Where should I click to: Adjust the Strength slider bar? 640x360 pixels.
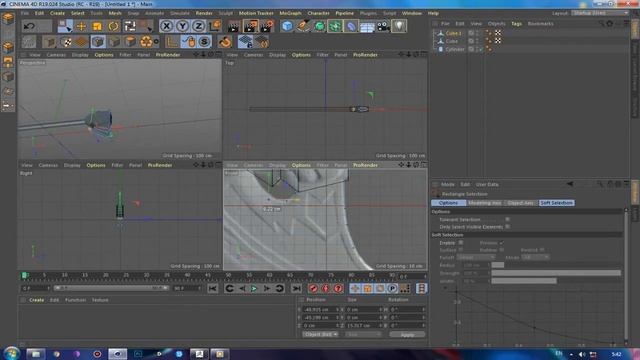coord(556,273)
